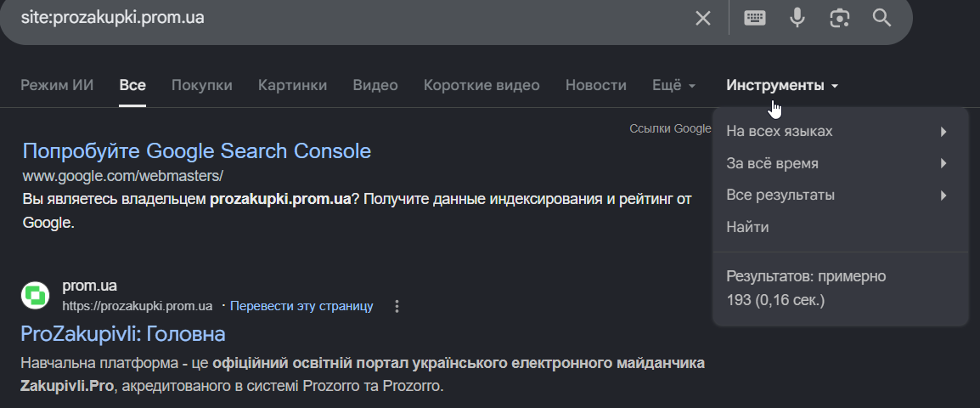Image resolution: width=980 pixels, height=408 pixels.
Task: Click the green prom.ua site favicon
Action: [35, 295]
